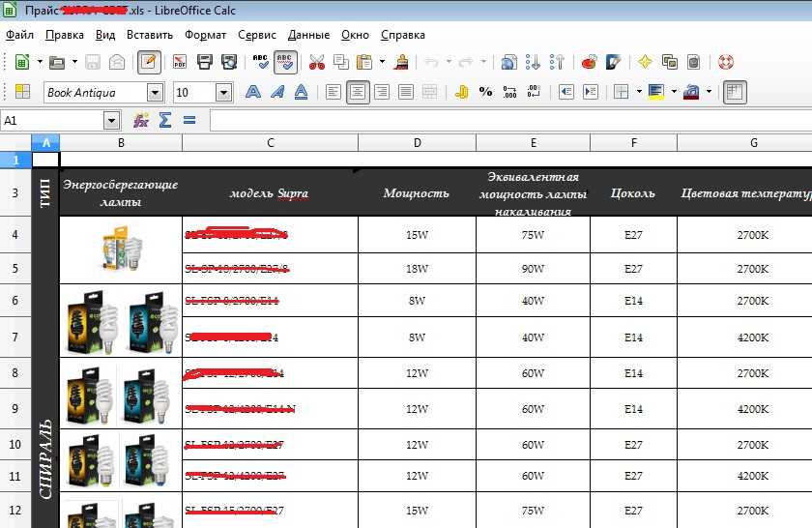
Task: Insert a chart
Action: [589, 63]
